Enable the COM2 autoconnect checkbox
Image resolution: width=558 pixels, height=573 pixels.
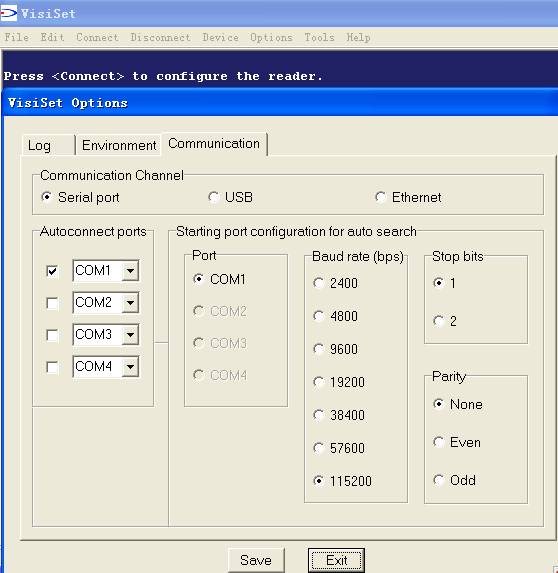click(52, 303)
